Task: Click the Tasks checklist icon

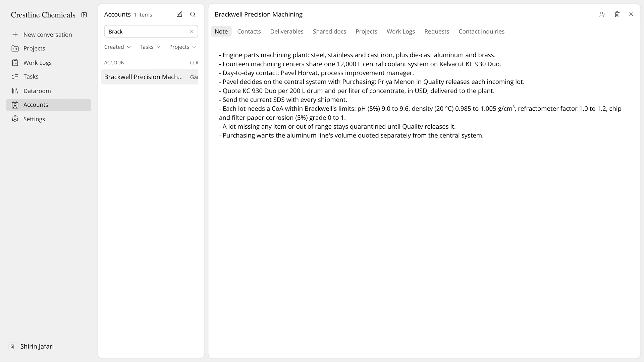Action: click(15, 77)
